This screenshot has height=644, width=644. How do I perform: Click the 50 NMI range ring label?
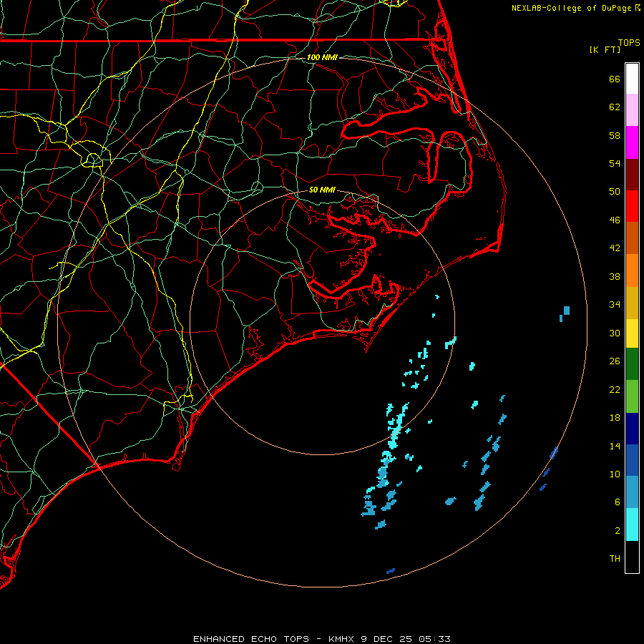[x=322, y=190]
